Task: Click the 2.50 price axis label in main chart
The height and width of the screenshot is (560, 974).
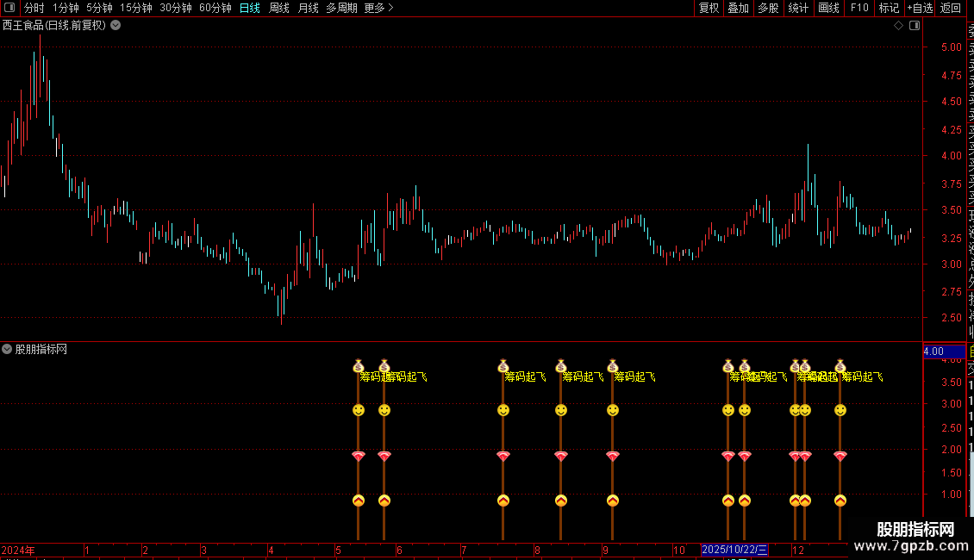Action: [x=951, y=318]
